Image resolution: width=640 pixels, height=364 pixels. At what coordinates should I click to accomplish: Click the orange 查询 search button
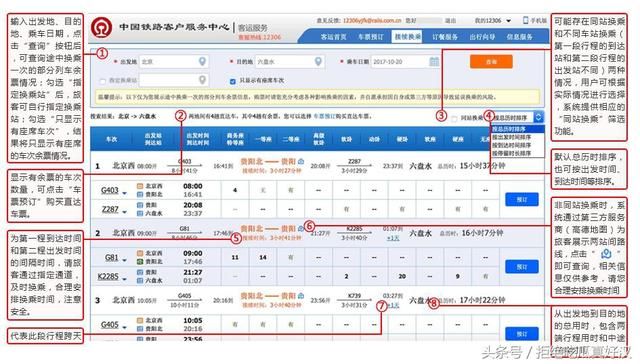tap(491, 62)
